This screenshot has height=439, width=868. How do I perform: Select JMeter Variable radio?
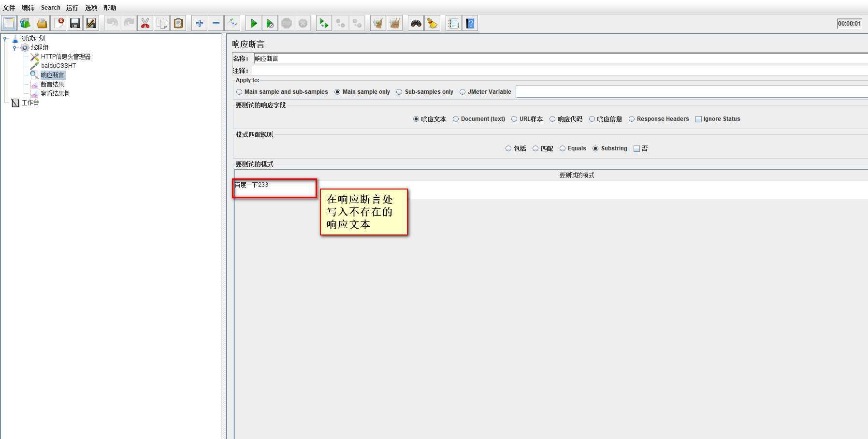(x=463, y=92)
